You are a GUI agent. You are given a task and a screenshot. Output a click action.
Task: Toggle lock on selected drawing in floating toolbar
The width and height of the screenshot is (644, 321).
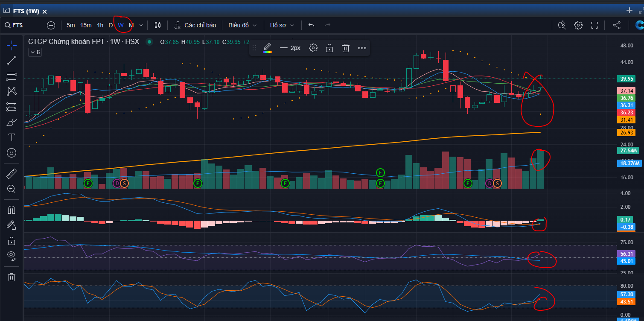tap(329, 48)
